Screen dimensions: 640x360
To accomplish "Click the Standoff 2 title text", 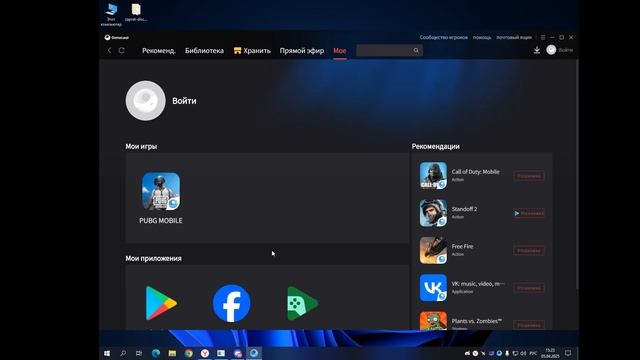I will [464, 209].
